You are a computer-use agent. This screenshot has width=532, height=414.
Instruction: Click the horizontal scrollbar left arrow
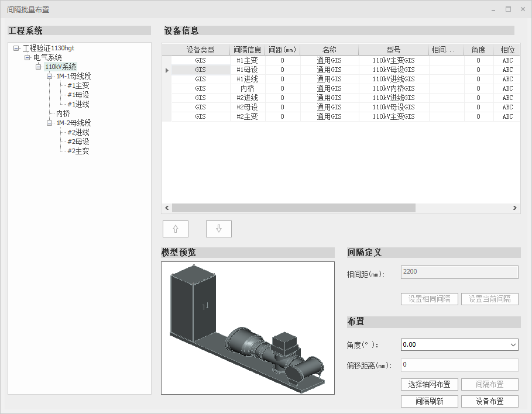coord(167,208)
